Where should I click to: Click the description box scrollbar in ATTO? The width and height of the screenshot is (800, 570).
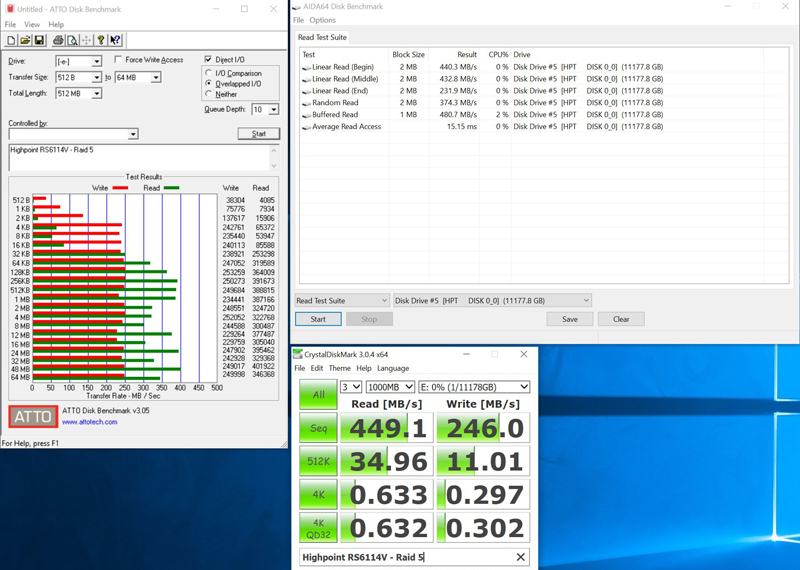(x=274, y=157)
